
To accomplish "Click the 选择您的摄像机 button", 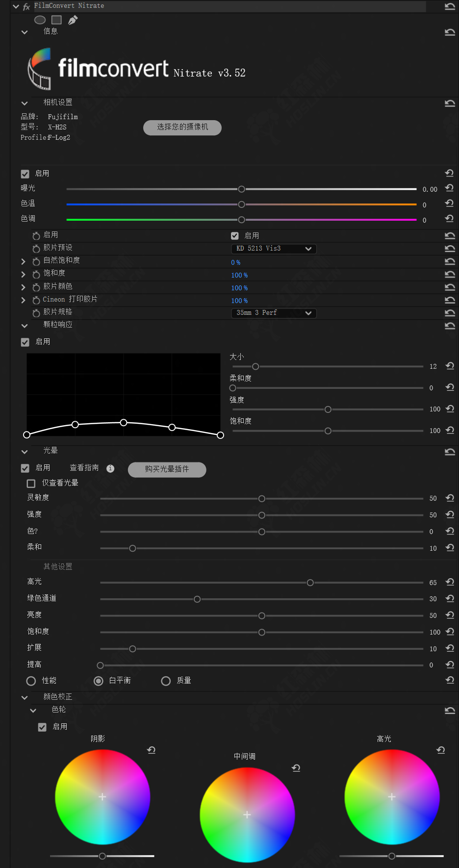I will (x=182, y=128).
